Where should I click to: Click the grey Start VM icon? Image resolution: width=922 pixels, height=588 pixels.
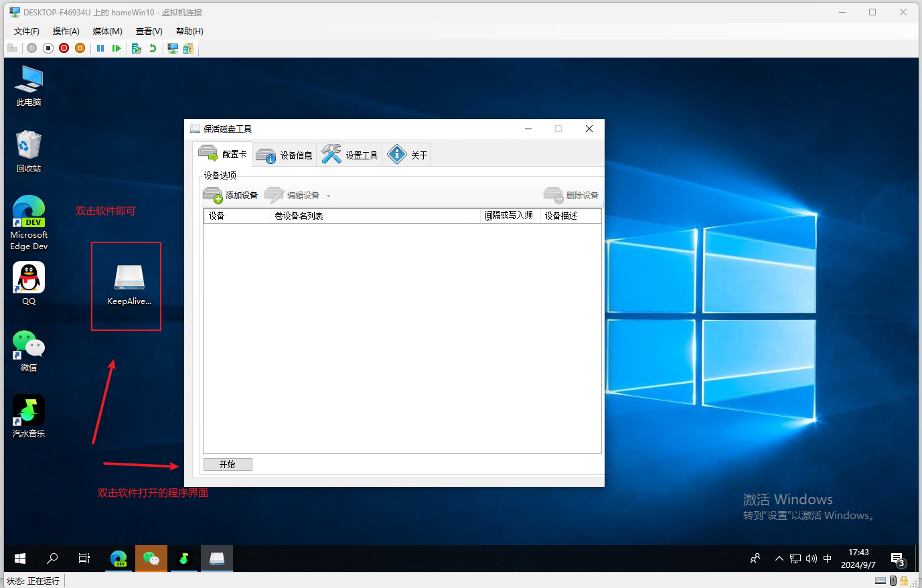point(31,48)
